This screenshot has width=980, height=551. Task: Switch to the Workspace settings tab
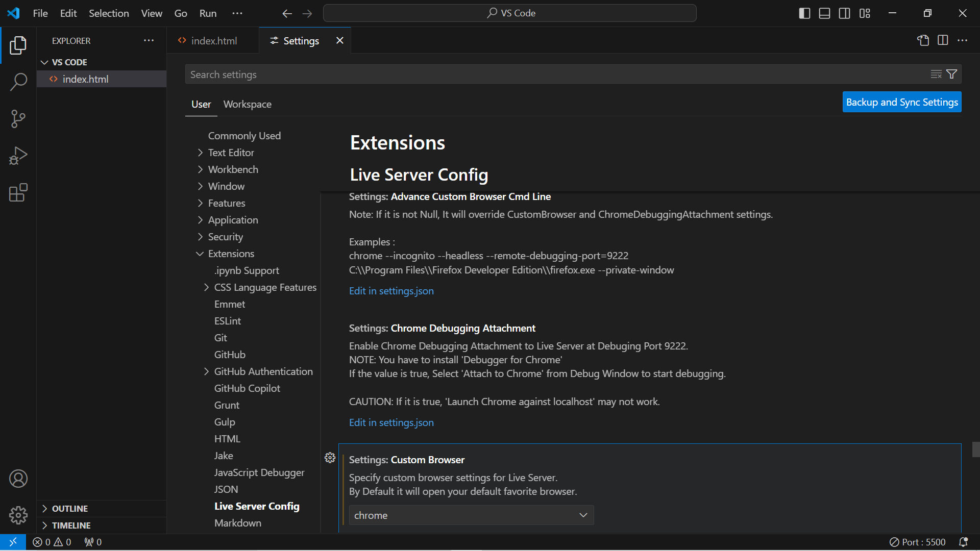(x=247, y=104)
